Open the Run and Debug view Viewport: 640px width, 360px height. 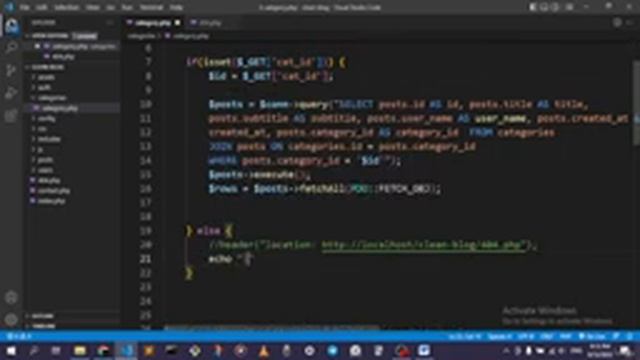(x=11, y=93)
